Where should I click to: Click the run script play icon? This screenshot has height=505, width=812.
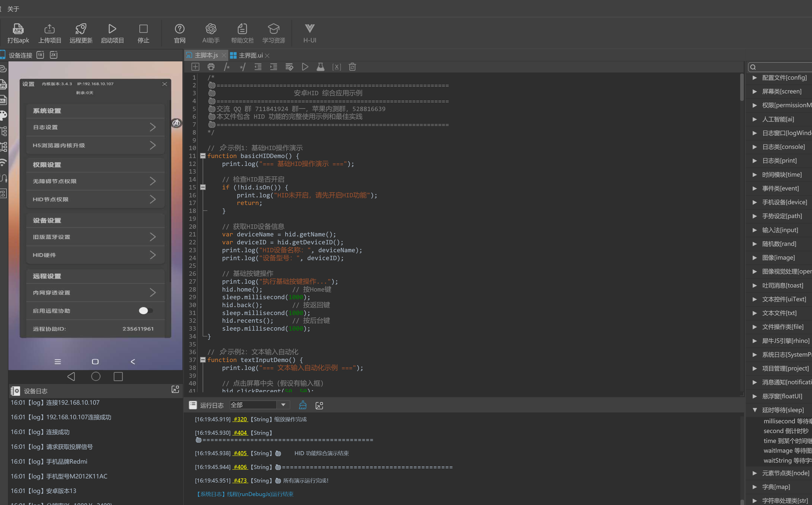click(305, 67)
